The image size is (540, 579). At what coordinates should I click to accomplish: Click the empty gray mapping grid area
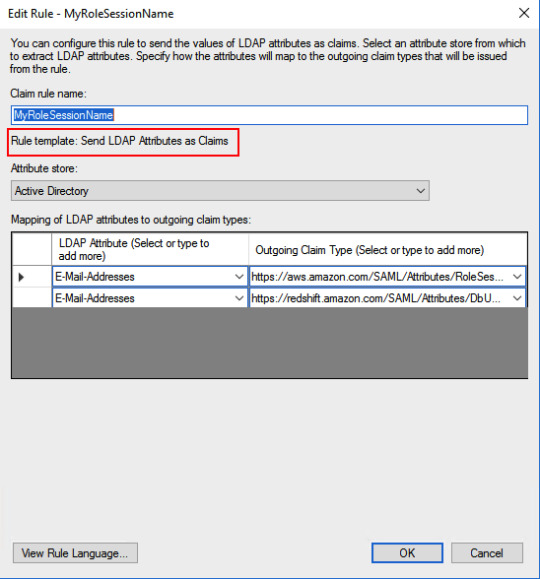point(270,342)
